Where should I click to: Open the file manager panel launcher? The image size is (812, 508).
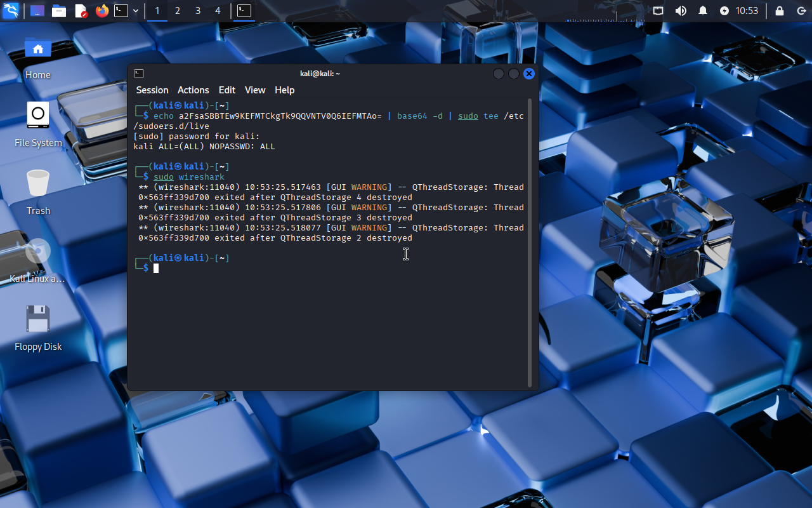59,11
